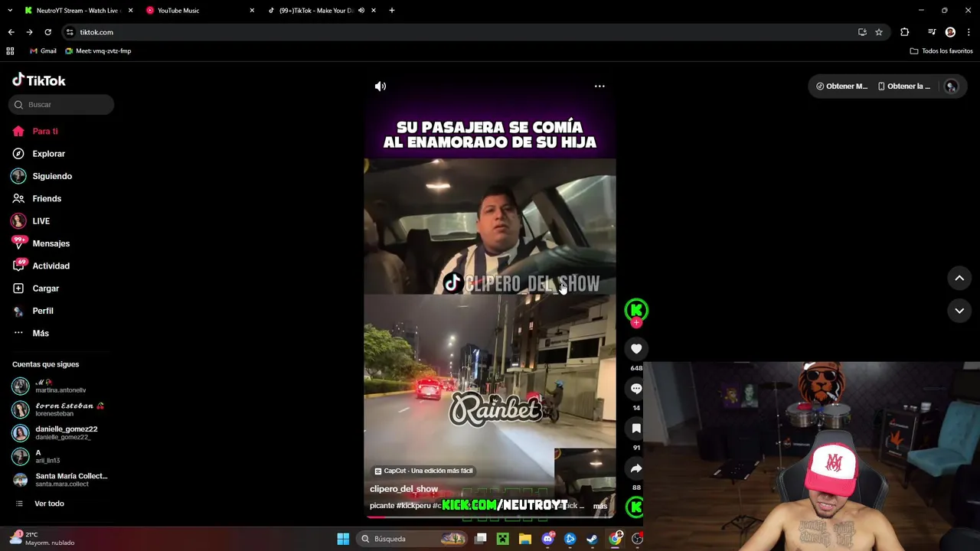980x551 pixels.
Task: Open media controls icon in Chrome toolbar
Action: 932,32
